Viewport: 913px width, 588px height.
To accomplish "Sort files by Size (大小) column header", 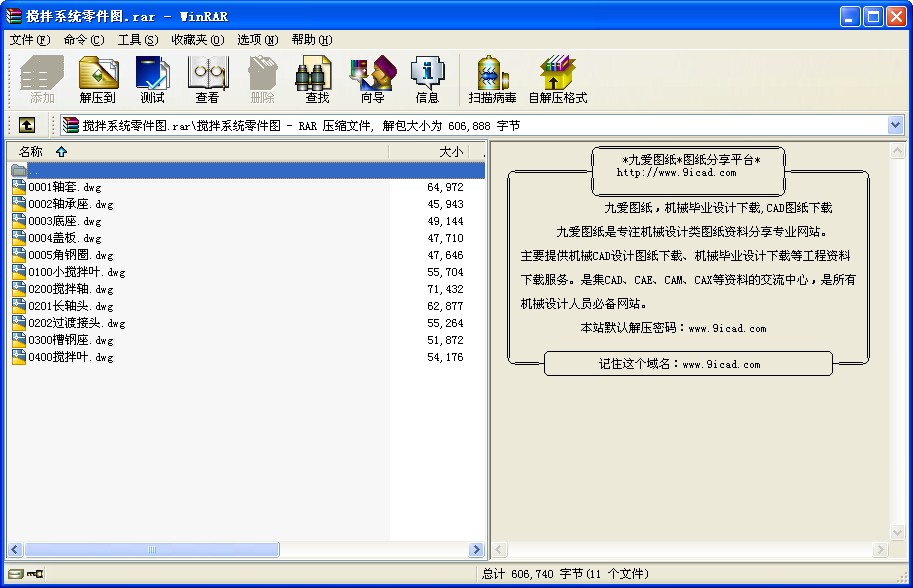I will [450, 152].
